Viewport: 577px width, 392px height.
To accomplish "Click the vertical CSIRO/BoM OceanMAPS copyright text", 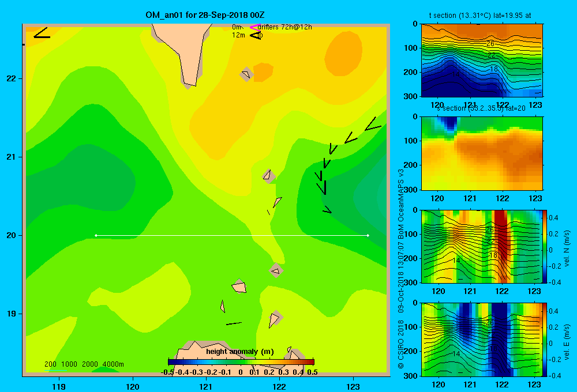I will point(401,269).
